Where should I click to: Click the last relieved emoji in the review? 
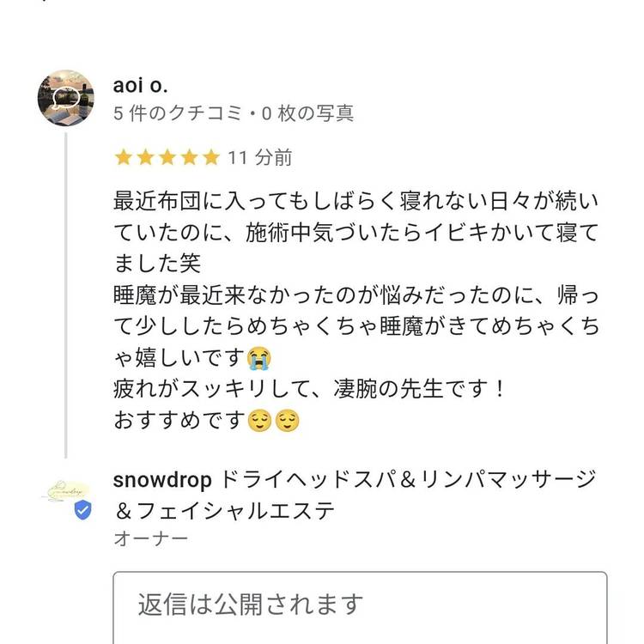pyautogui.click(x=287, y=422)
